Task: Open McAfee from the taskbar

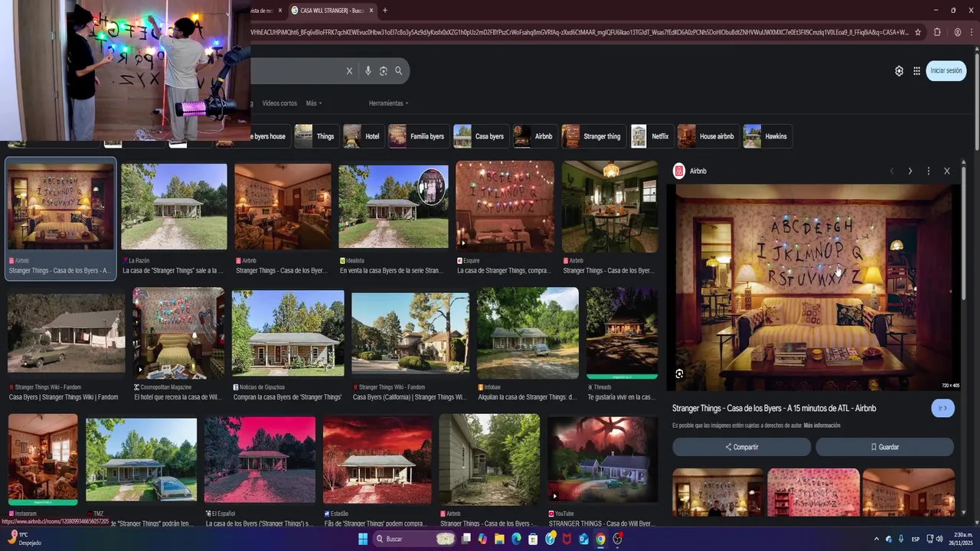Action: pyautogui.click(x=567, y=539)
